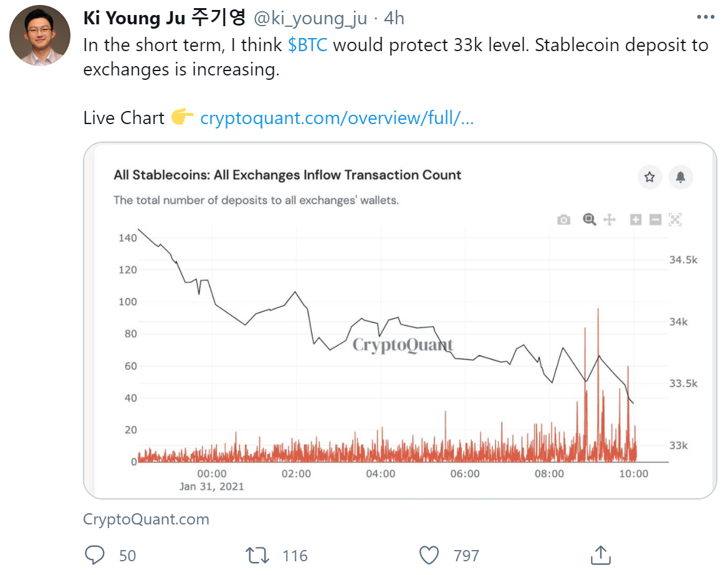The height and width of the screenshot is (575, 728).
Task: Open the tweet's more options menu
Action: [706, 17]
